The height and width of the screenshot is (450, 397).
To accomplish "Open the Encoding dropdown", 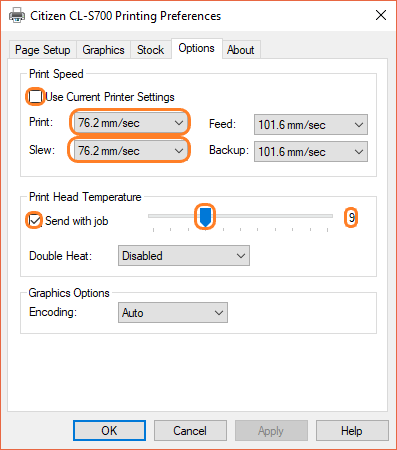I will 173,313.
